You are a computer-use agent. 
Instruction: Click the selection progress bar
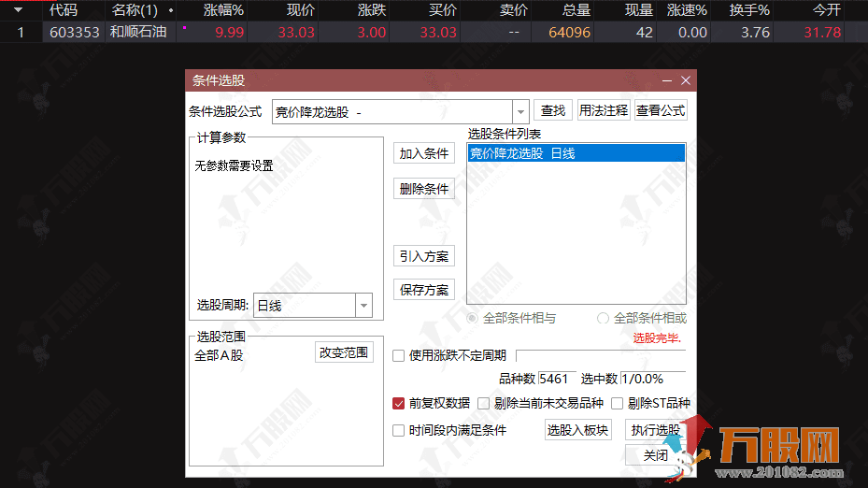coord(601,355)
